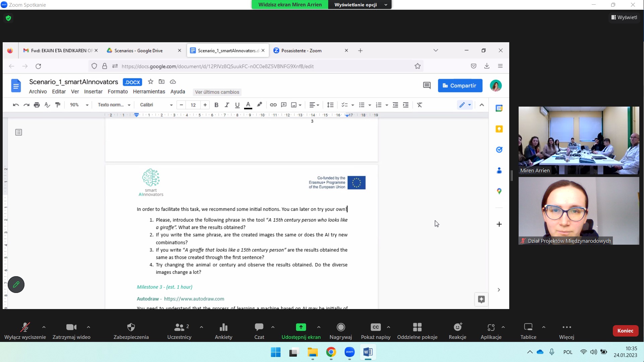Expand arrow next to Uczestnicy
This screenshot has height=362, width=644.
pyautogui.click(x=201, y=327)
